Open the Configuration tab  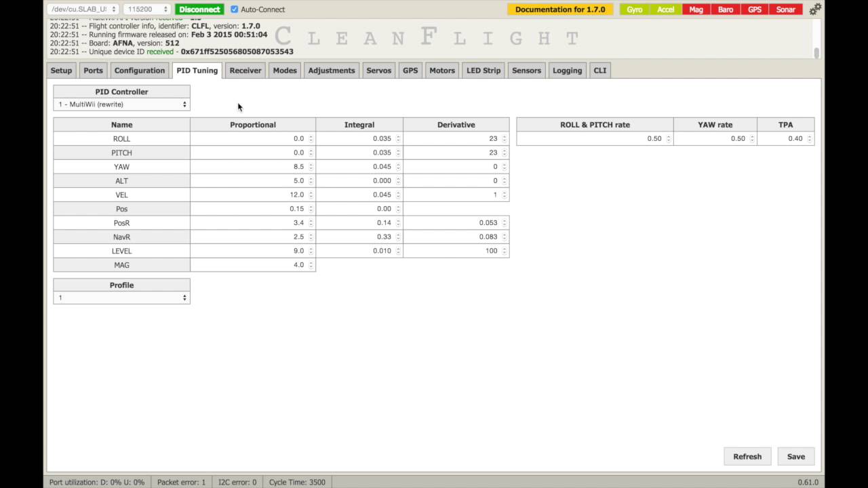(140, 70)
